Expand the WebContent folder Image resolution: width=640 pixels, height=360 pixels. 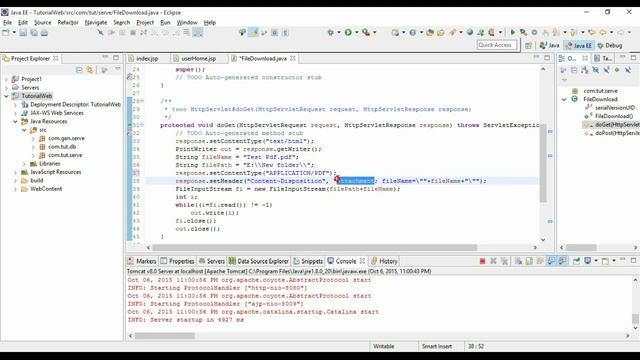16,189
